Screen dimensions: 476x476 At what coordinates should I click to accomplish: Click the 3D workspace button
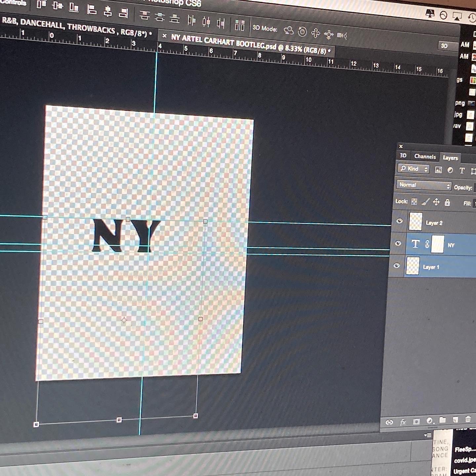pos(444,46)
